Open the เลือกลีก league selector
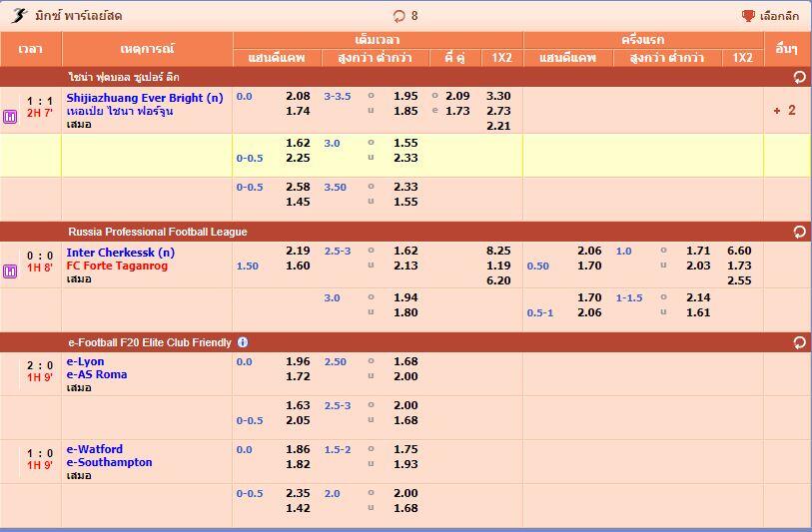812x532 pixels. click(779, 16)
